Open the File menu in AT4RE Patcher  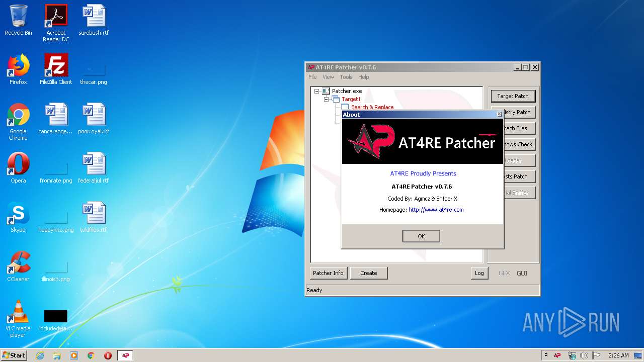tap(312, 77)
